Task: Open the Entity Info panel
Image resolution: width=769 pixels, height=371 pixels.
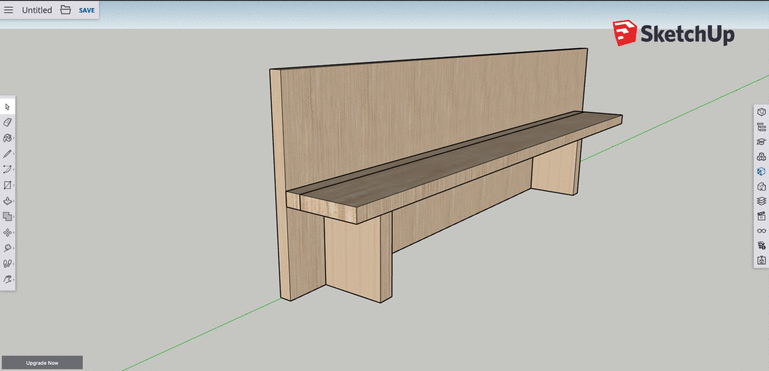Action: [x=761, y=112]
